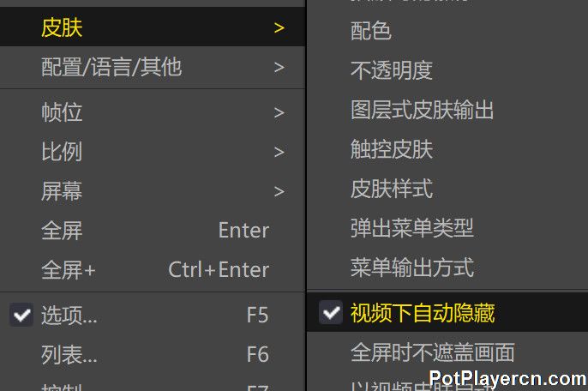Choose 图层式皮肤输出 option
The image size is (588, 391).
point(447,110)
